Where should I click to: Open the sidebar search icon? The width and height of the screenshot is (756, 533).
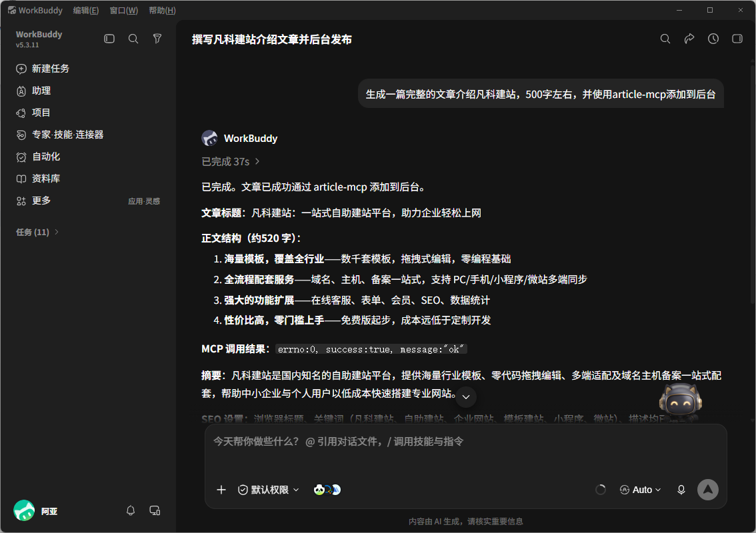click(x=133, y=39)
